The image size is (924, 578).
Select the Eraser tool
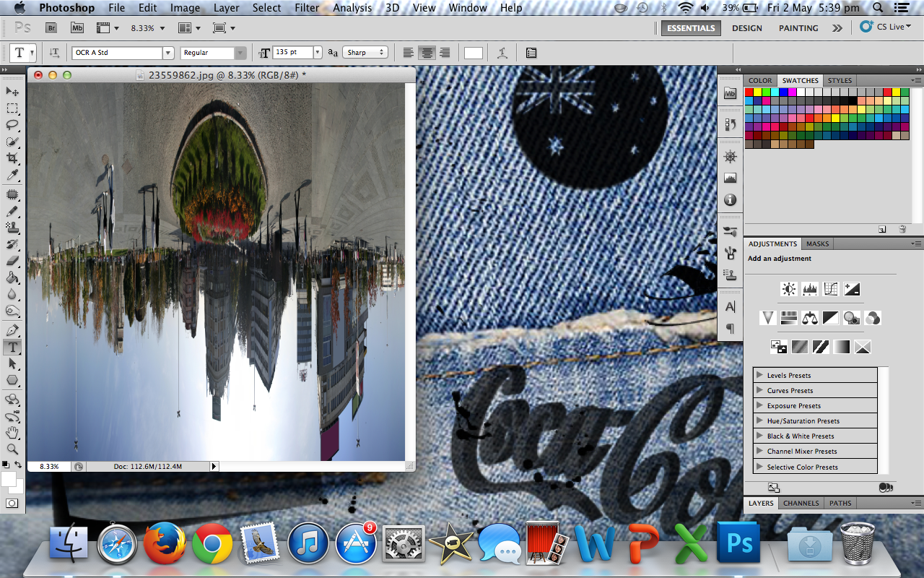pos(12,261)
